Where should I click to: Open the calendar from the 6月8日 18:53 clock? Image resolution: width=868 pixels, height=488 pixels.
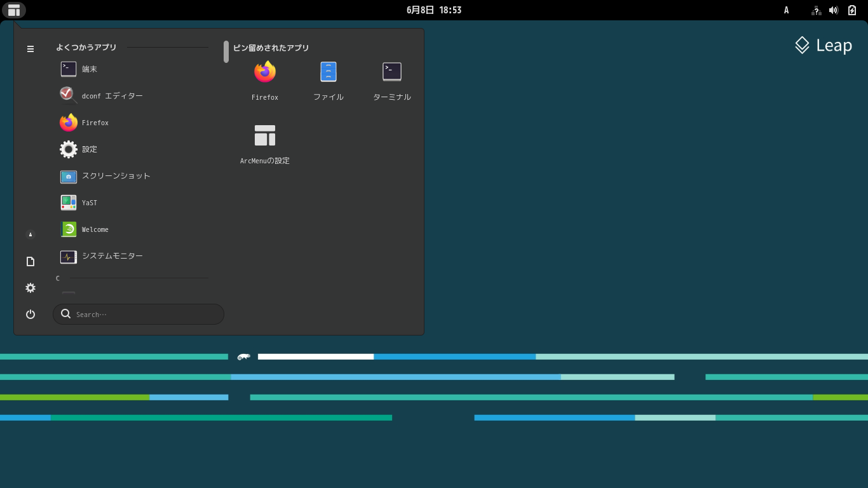pos(434,10)
